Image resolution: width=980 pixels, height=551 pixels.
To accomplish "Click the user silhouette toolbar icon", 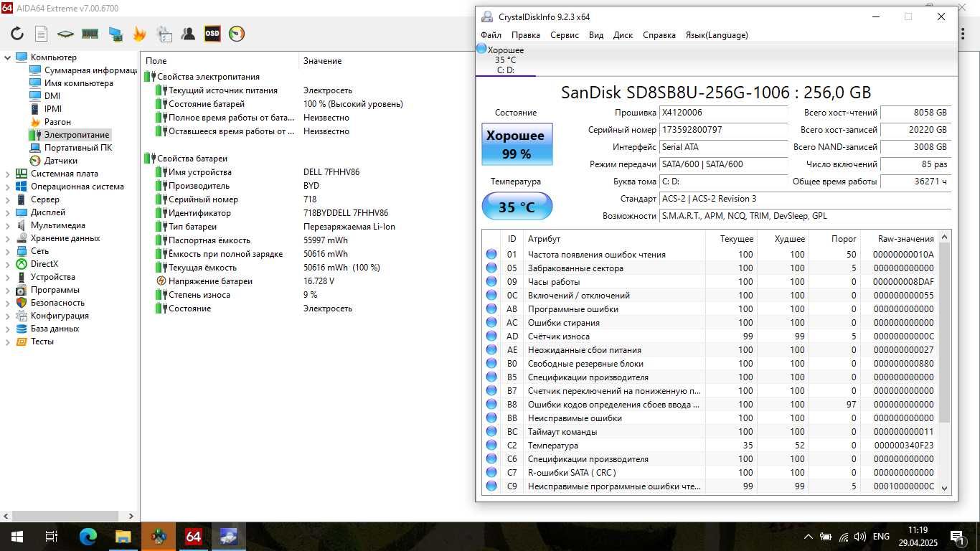I will 188,33.
